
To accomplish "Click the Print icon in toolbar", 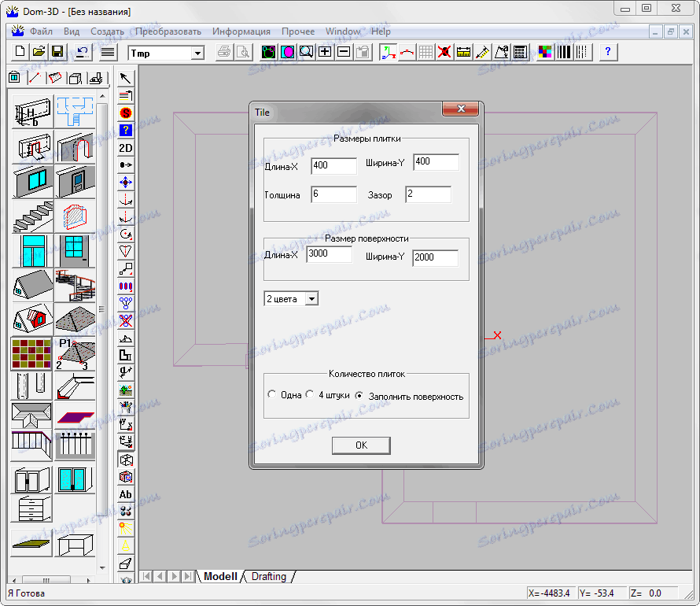I will 224,52.
